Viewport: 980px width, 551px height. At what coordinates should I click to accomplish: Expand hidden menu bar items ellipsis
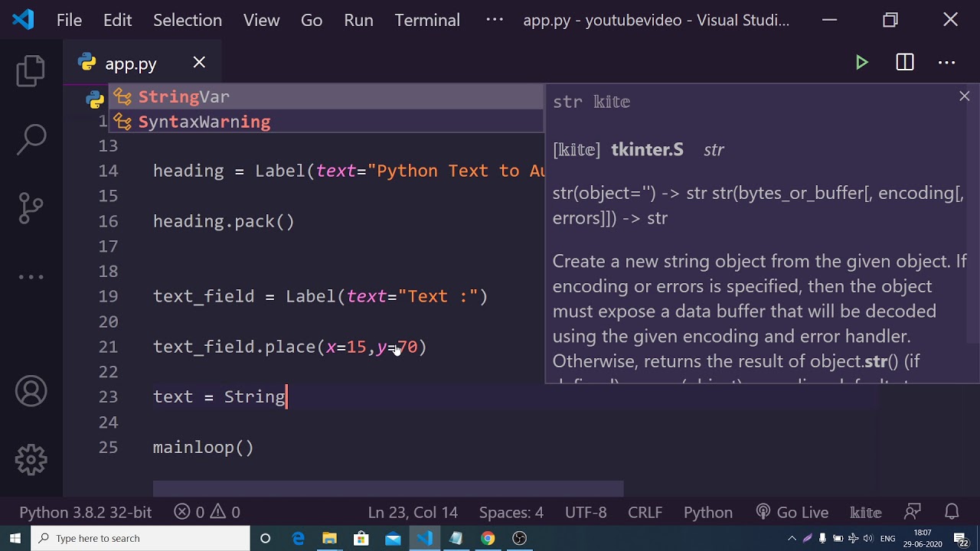coord(495,20)
